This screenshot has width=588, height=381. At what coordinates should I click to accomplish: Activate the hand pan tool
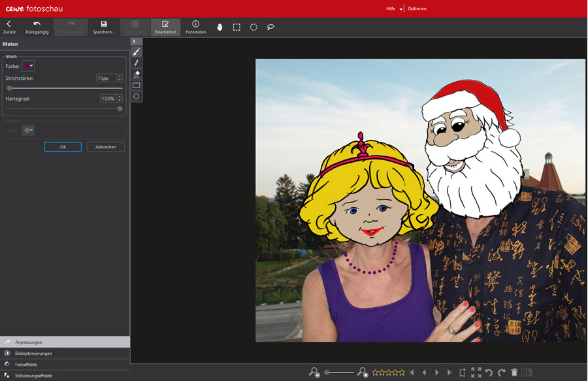coord(220,27)
